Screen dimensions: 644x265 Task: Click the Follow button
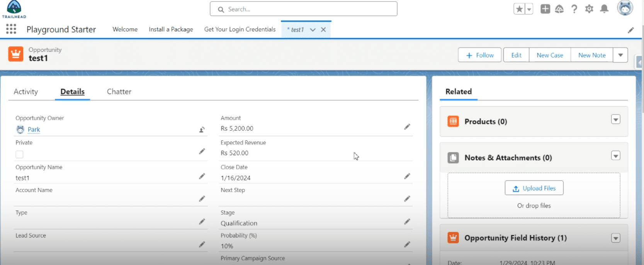point(480,55)
